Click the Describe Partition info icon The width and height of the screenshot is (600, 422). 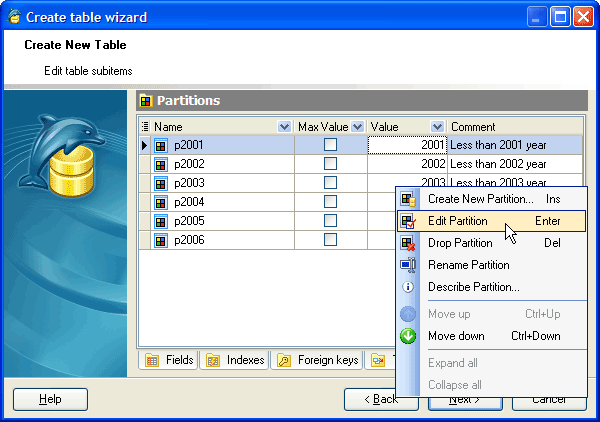[408, 287]
